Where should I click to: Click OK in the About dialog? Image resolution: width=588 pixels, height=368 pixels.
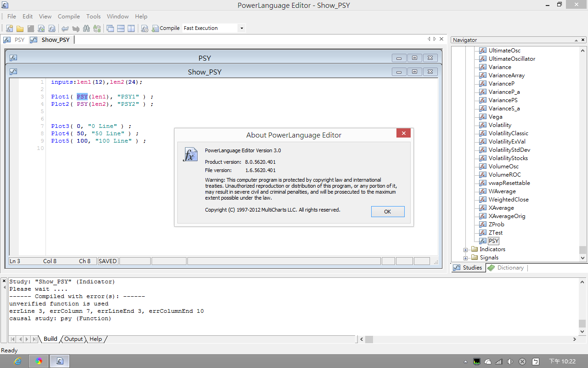[x=388, y=212]
